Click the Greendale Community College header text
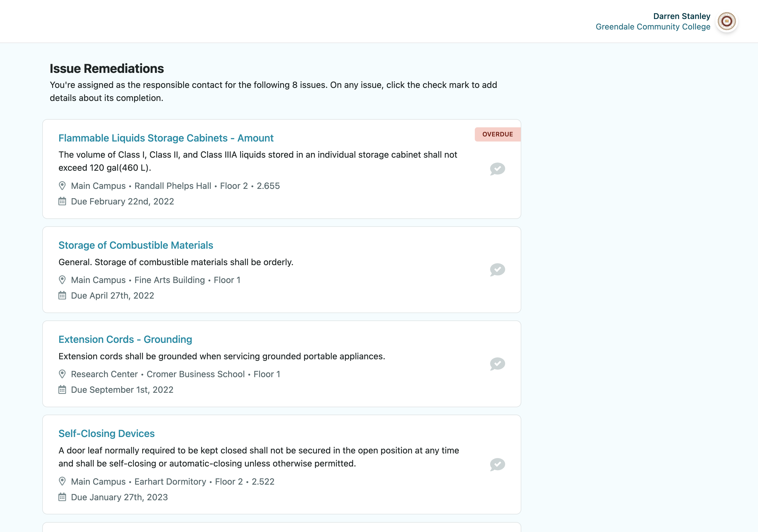This screenshot has height=532, width=758. pyautogui.click(x=653, y=27)
